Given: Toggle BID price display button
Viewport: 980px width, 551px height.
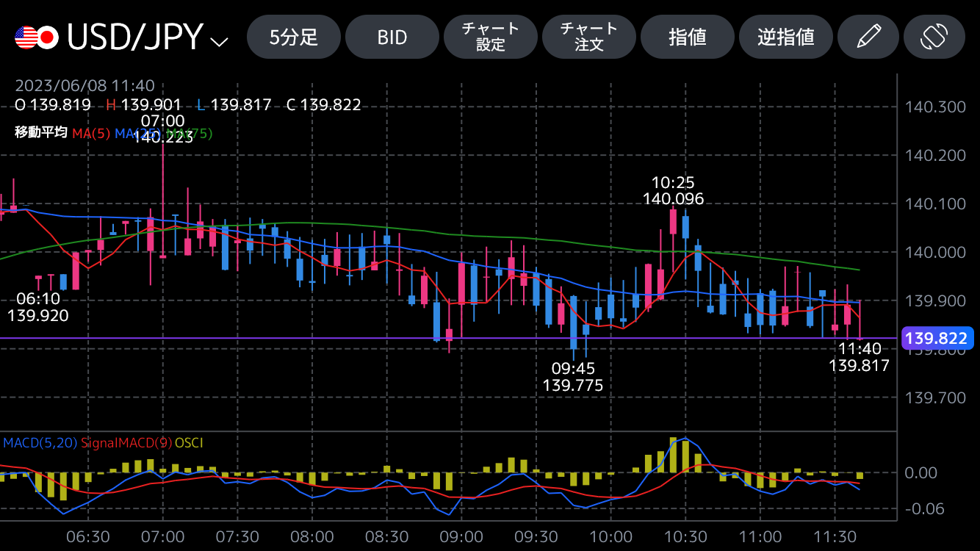Looking at the screenshot, I should point(392,37).
